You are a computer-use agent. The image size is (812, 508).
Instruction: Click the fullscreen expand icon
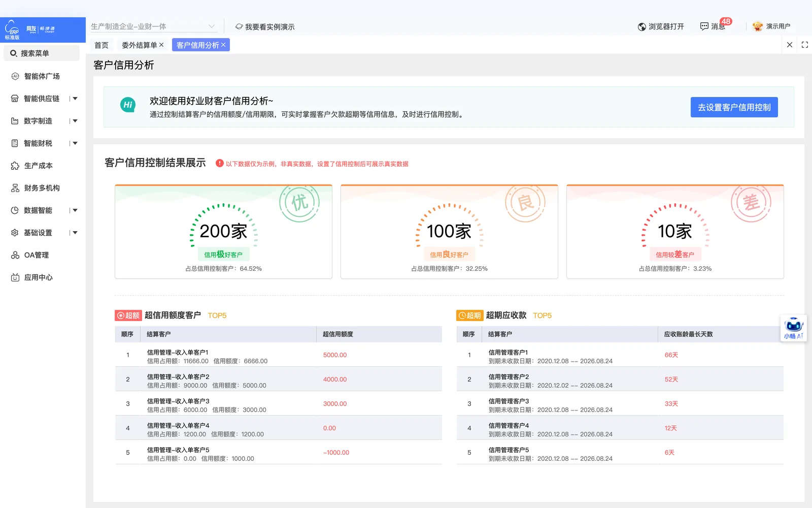click(805, 45)
